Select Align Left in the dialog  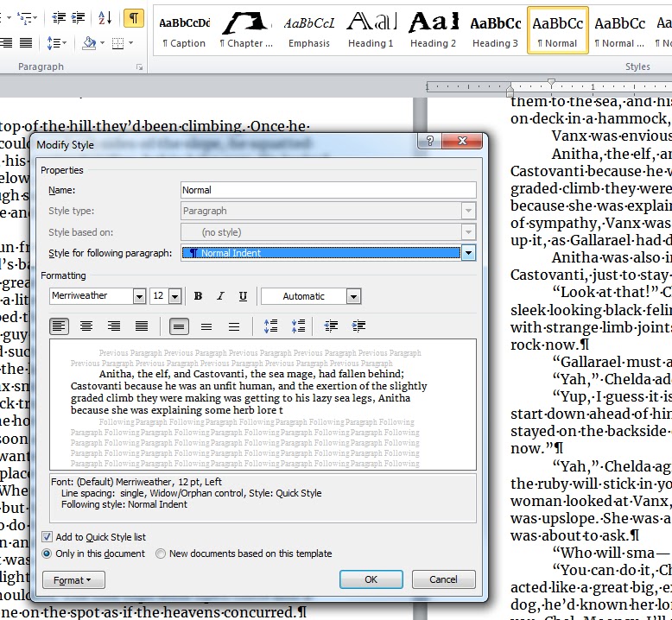pyautogui.click(x=59, y=326)
